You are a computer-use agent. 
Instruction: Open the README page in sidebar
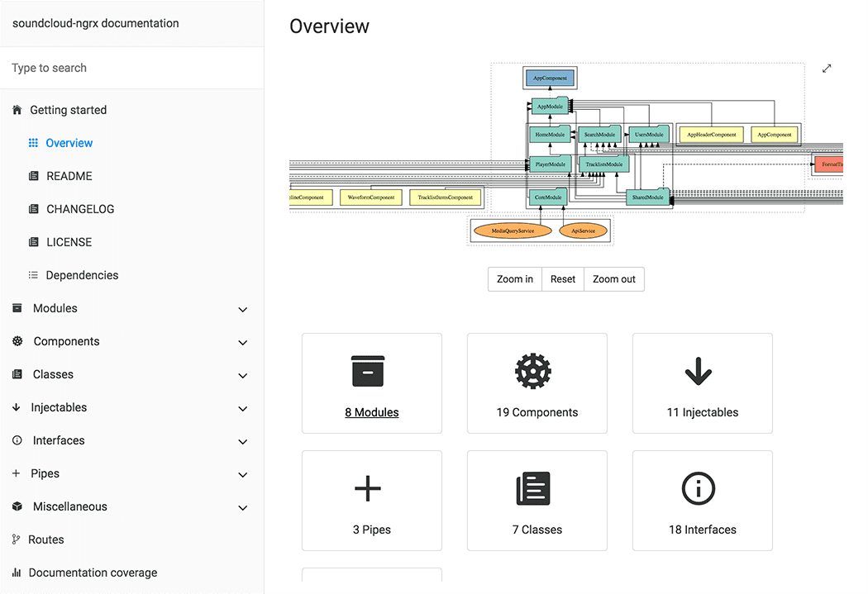tap(69, 176)
